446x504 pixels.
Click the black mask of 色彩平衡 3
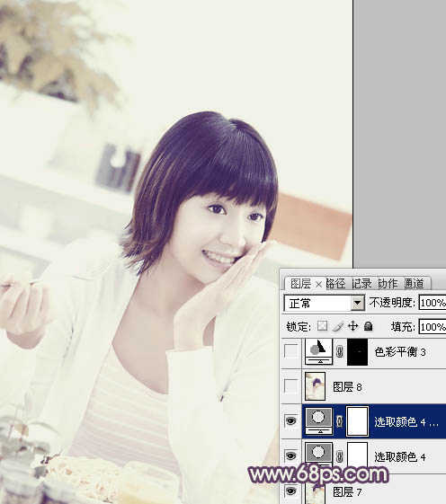coord(357,351)
